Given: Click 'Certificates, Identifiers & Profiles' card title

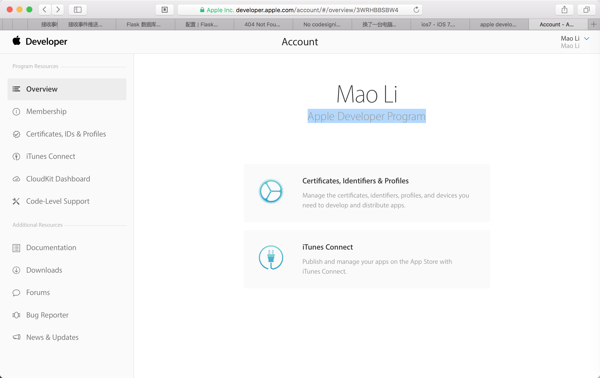Looking at the screenshot, I should [355, 181].
